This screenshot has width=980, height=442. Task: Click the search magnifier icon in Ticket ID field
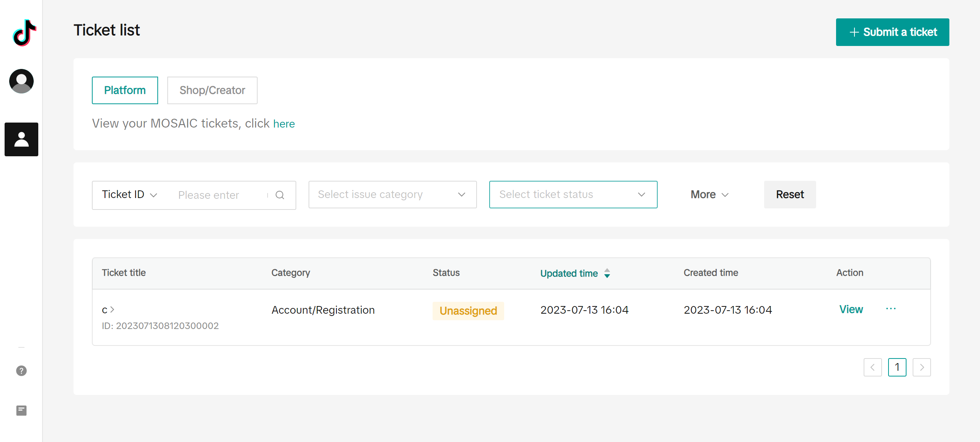pos(280,195)
